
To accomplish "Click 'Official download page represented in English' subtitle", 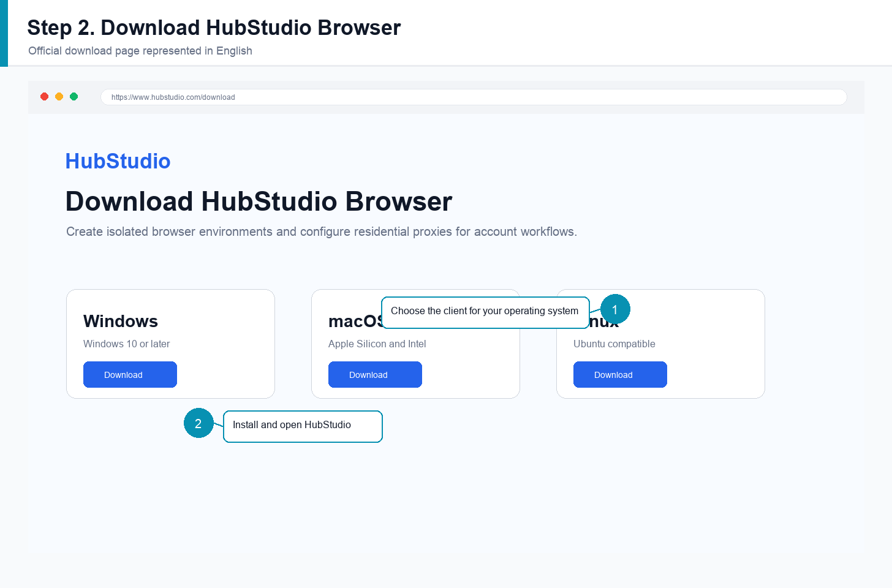I will point(140,51).
